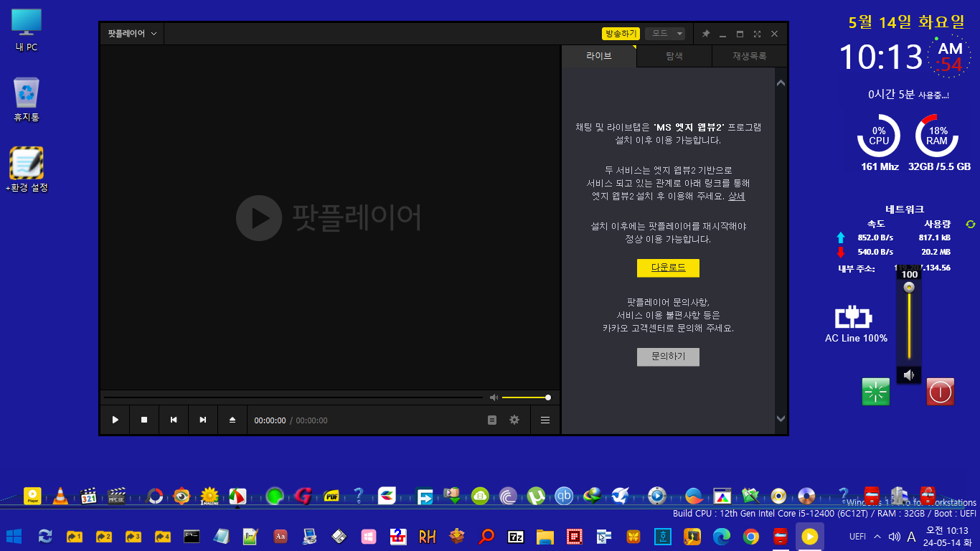Click the green restart widget button
The image size is (980, 551).
876,392
